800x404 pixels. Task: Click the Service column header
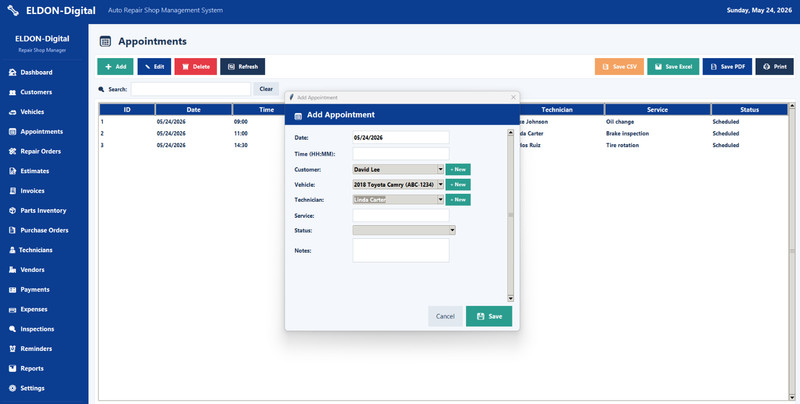coord(657,110)
